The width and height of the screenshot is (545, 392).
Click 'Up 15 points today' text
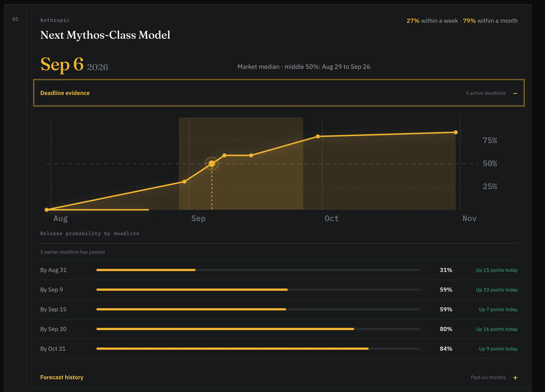pyautogui.click(x=497, y=270)
